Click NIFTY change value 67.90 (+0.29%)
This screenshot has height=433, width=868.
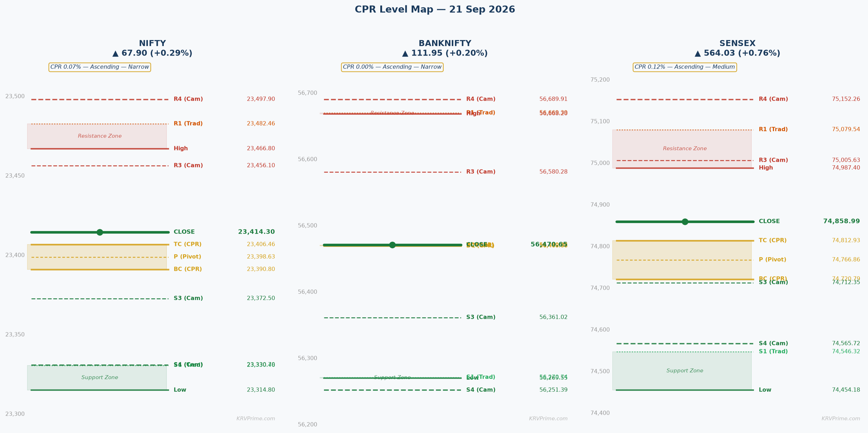pyautogui.click(x=152, y=53)
